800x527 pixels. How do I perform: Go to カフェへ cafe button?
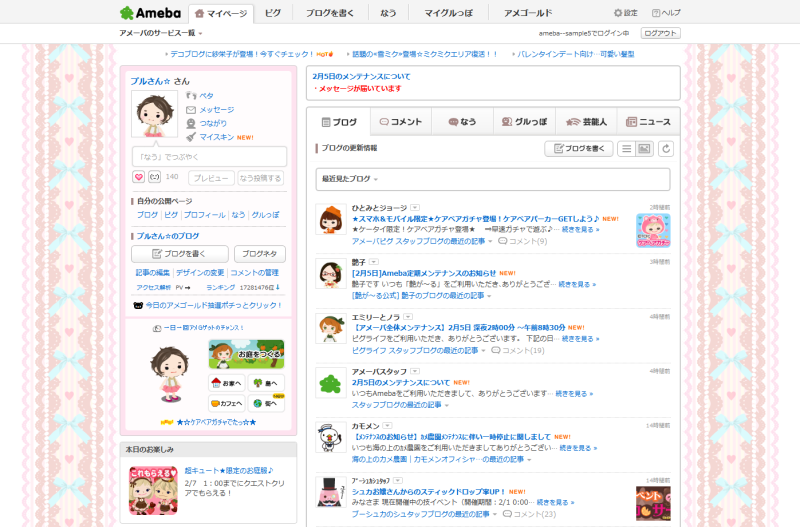click(x=227, y=403)
